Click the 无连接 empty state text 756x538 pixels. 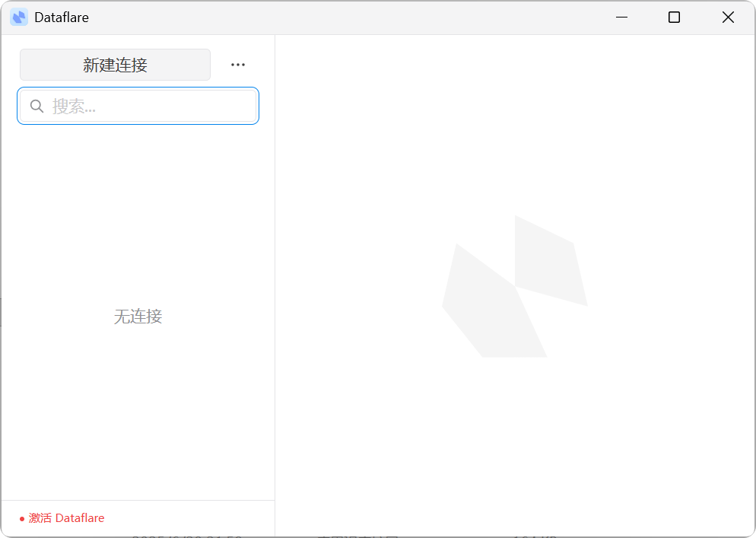(138, 317)
